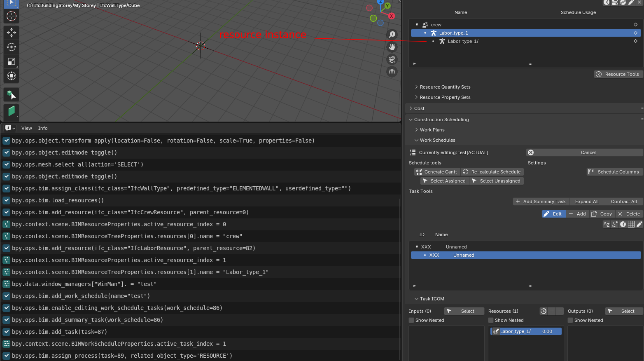This screenshot has width=644, height=361.
Task: Select the green wall BIM tool
Action: [12, 110]
